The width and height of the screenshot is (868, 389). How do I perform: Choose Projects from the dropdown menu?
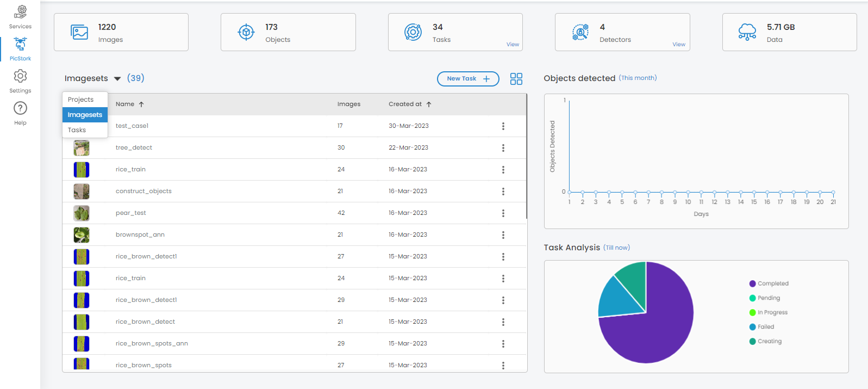pos(81,100)
